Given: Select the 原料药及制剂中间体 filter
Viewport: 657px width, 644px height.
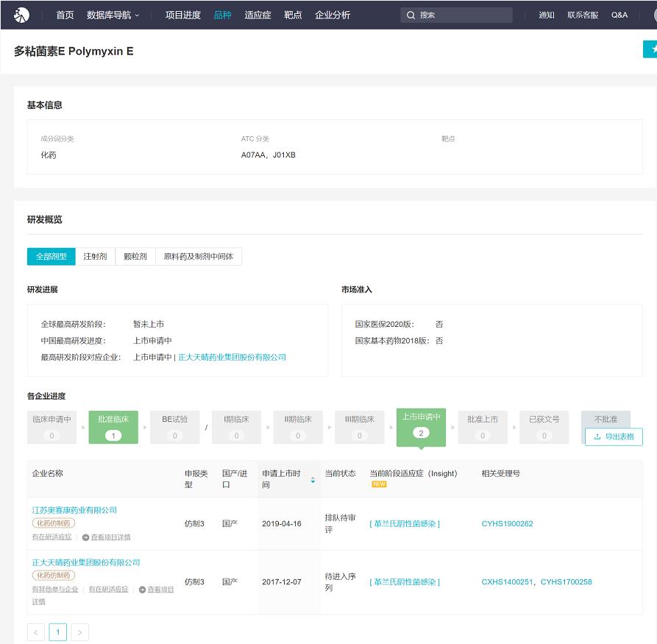Looking at the screenshot, I should (199, 256).
